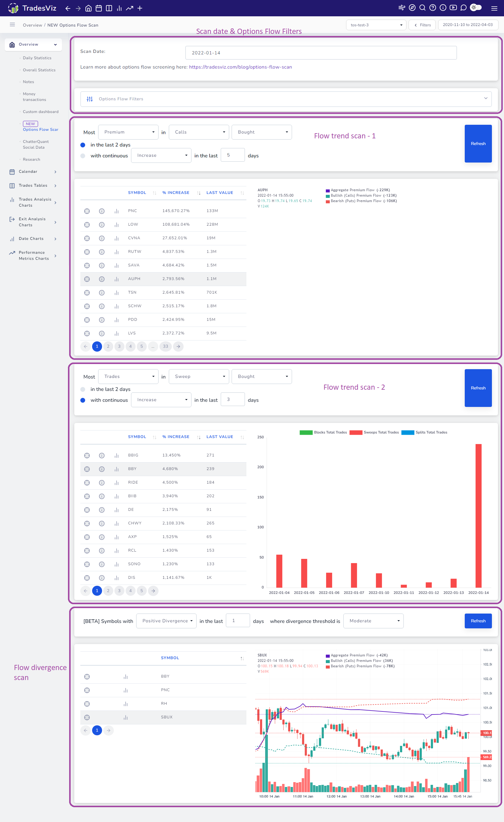Open the Calls type dropdown
Screen dimensions: 504x822
[199, 132]
